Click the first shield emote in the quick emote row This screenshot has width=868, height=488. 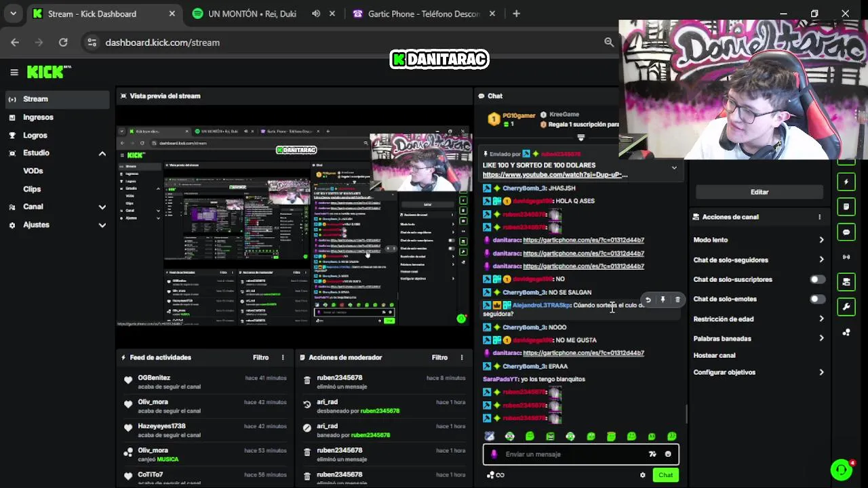point(490,436)
